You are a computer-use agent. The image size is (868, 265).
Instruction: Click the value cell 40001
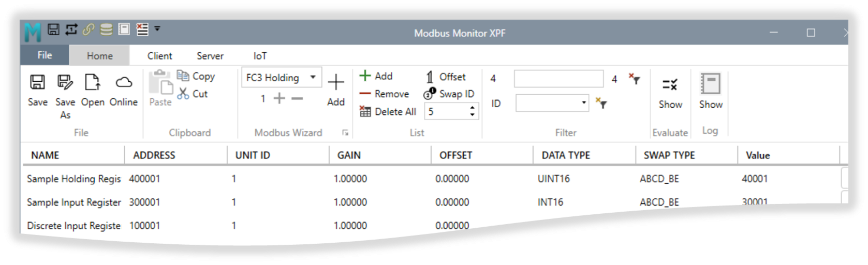click(755, 179)
